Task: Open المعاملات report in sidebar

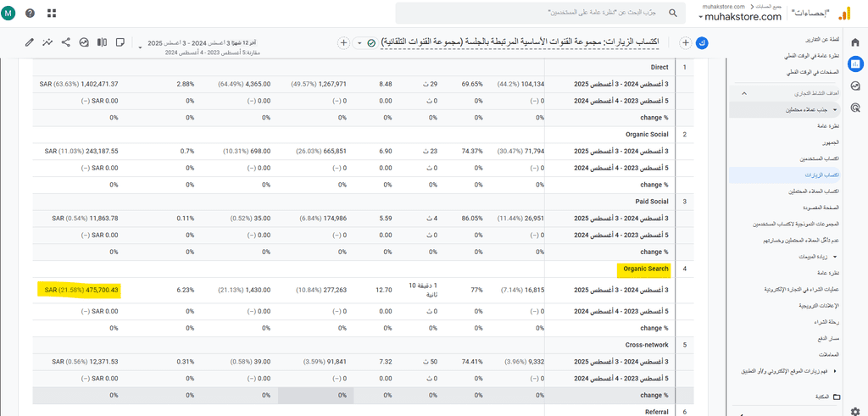Action: 830,354
